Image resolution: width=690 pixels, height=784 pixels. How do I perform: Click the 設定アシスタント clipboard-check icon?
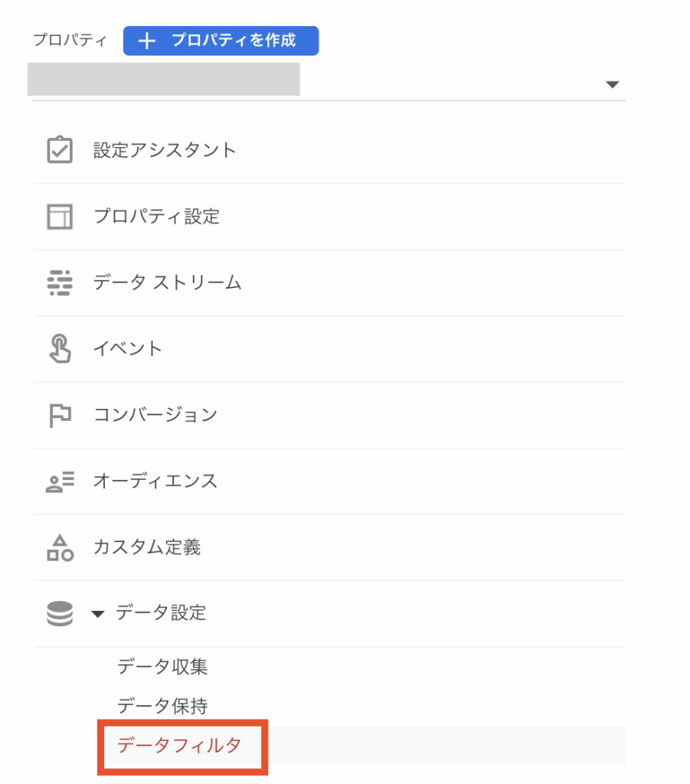60,150
